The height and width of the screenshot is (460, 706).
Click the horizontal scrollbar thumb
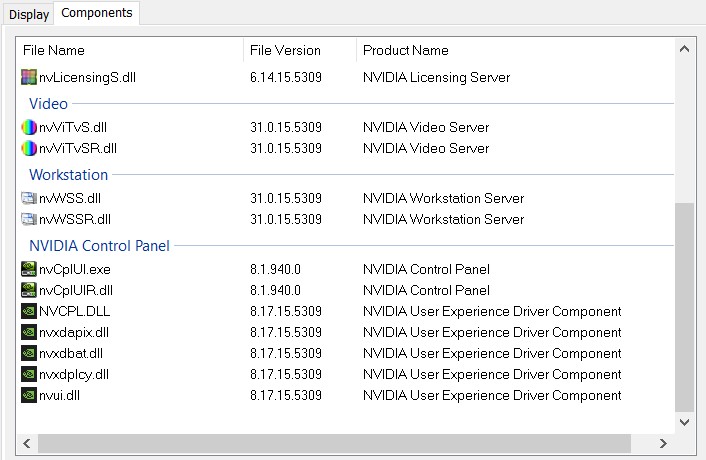335,443
